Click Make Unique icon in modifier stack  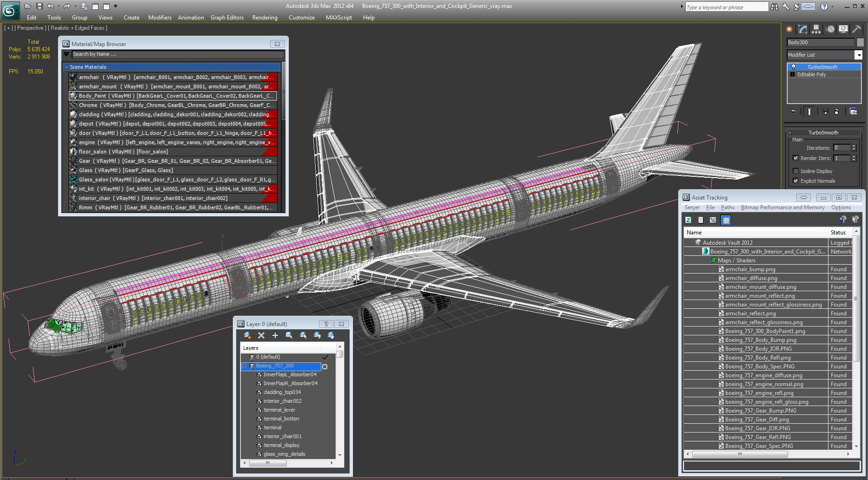click(x=825, y=112)
